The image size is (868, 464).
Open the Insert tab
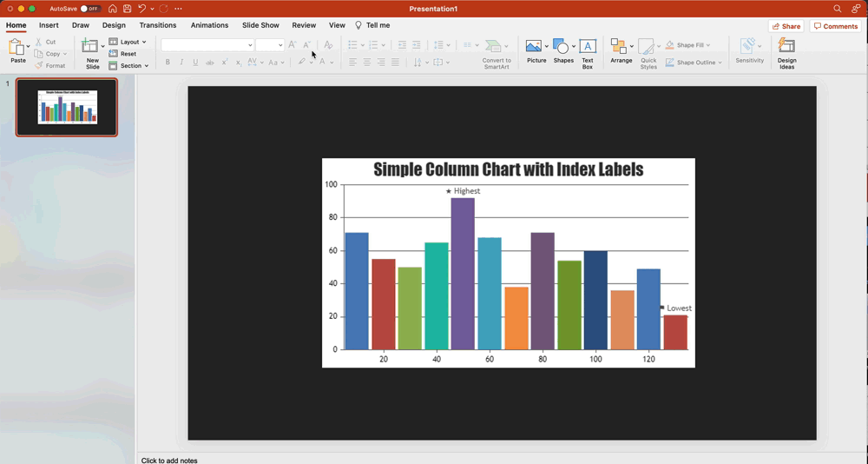click(x=49, y=25)
